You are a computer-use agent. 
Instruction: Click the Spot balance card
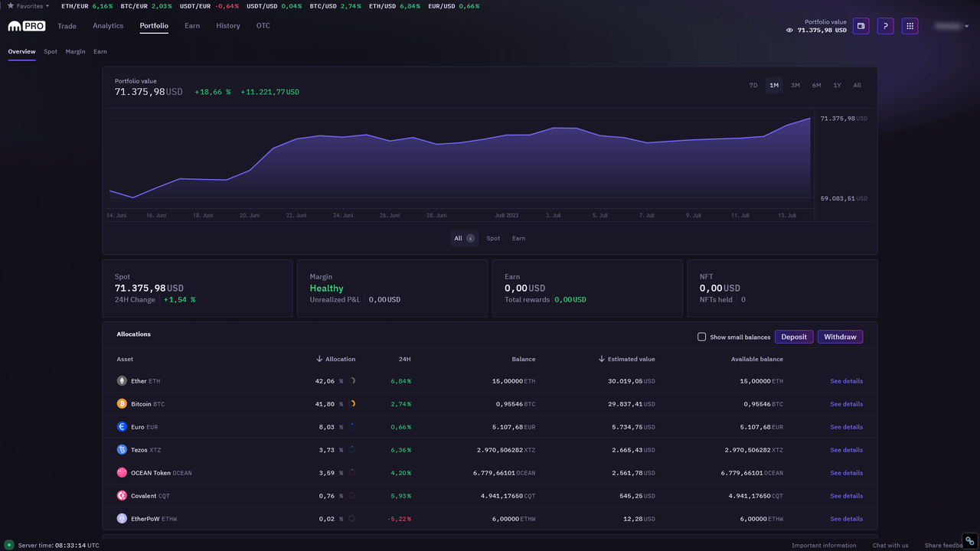tap(198, 289)
